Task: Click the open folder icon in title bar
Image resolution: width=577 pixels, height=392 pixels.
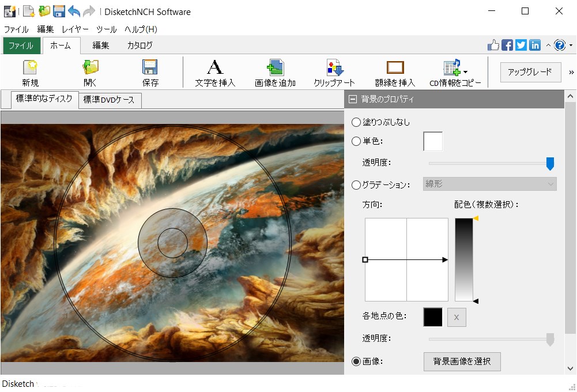Action: tap(44, 12)
